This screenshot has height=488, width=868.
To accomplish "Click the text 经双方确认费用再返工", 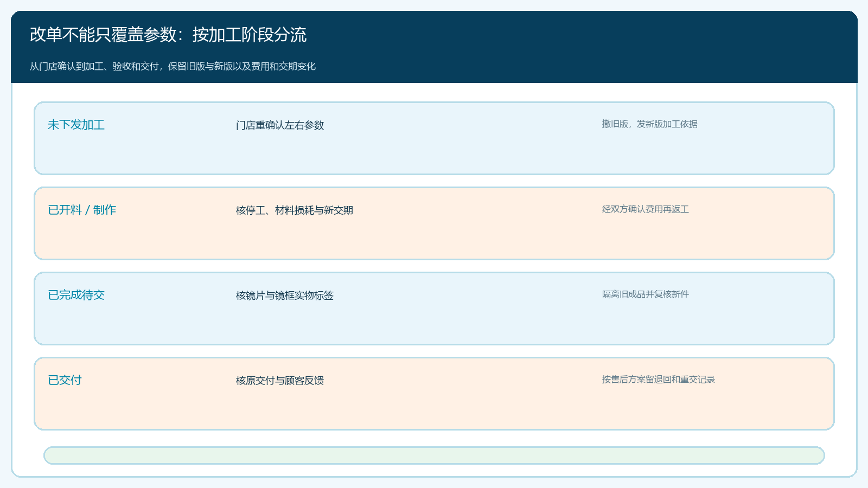I will pos(645,209).
